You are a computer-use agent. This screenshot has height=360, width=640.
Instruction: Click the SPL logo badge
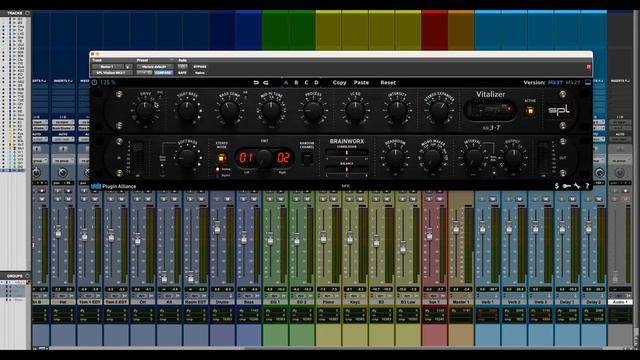(559, 110)
